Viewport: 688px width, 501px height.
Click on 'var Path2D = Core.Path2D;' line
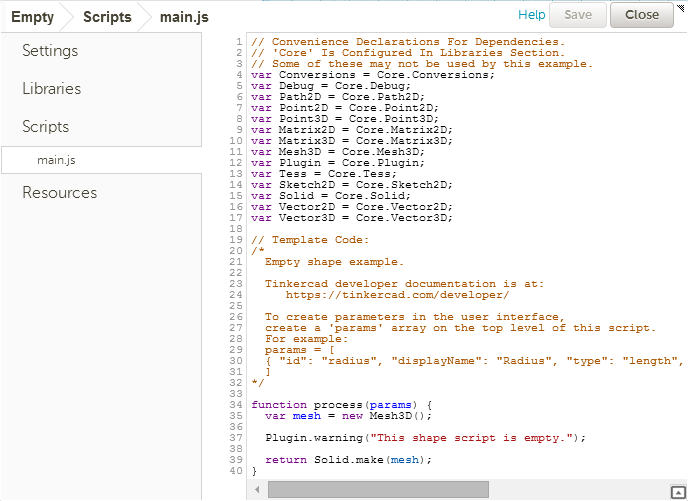point(338,97)
